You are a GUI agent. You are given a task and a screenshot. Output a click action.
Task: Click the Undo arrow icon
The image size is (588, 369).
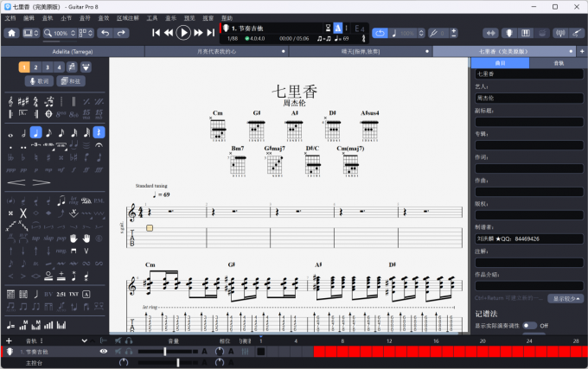(x=105, y=33)
